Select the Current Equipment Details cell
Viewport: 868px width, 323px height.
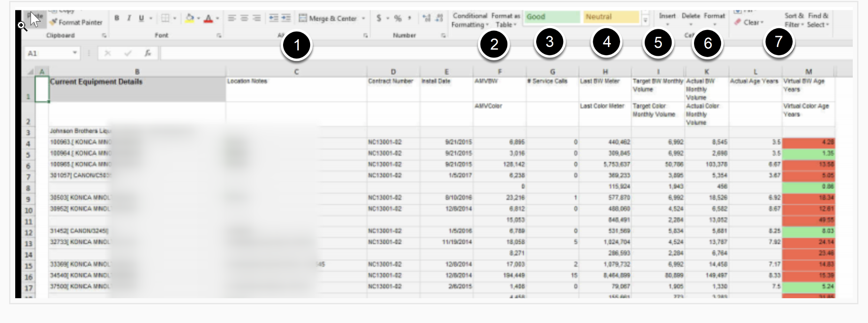pyautogui.click(x=137, y=90)
